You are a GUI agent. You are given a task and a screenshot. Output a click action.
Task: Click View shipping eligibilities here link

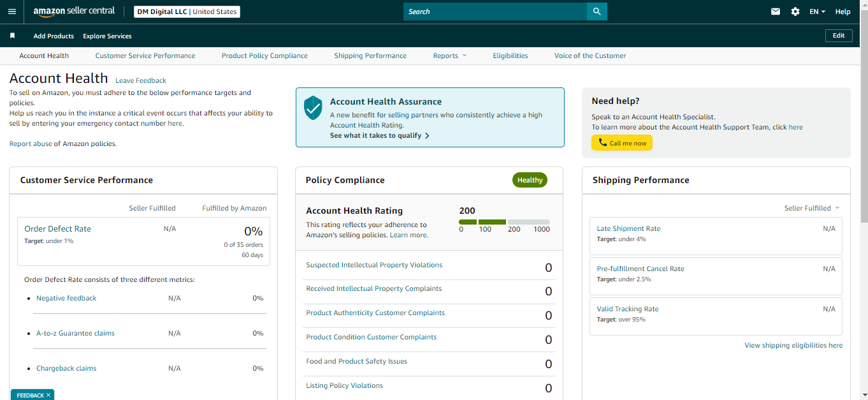pos(793,345)
